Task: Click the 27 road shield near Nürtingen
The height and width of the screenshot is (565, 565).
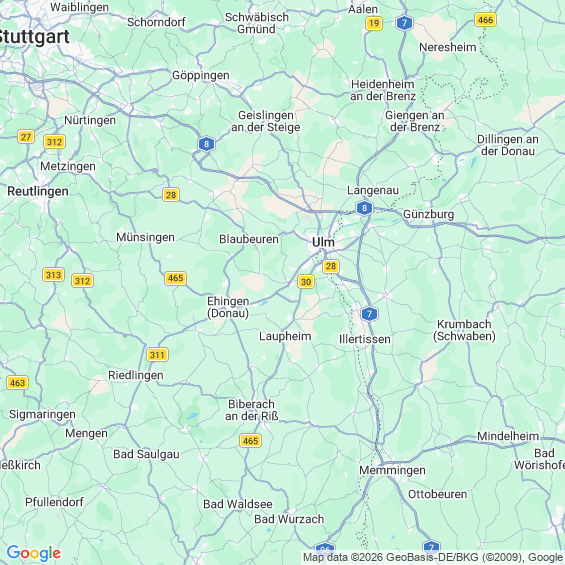Action: click(x=26, y=137)
